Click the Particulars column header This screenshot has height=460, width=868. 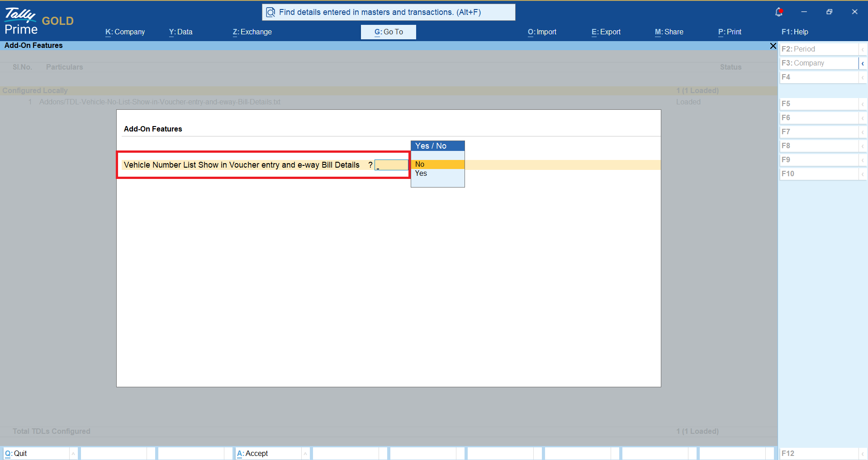click(64, 67)
